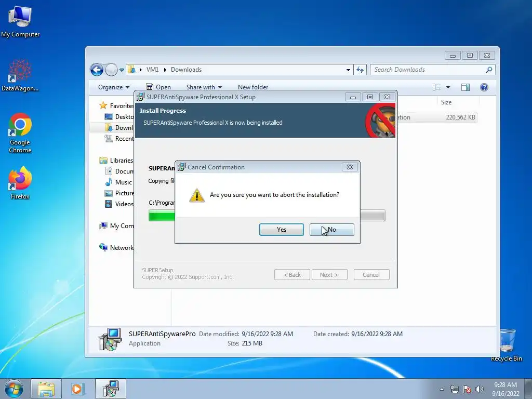The width and height of the screenshot is (532, 399).
Task: Click the SUPERAntiSpyware bug logo in Setup header
Action: pos(381,121)
